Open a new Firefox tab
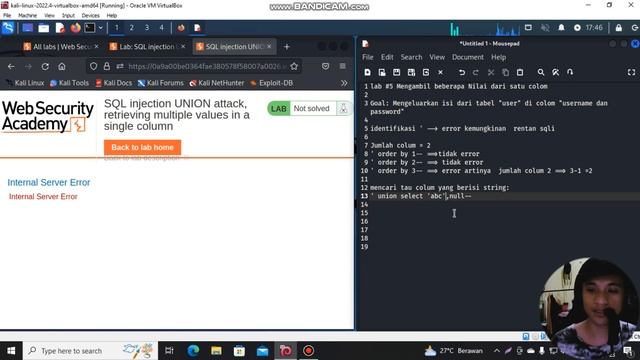Screen dimensions: 640x360 (x=287, y=47)
